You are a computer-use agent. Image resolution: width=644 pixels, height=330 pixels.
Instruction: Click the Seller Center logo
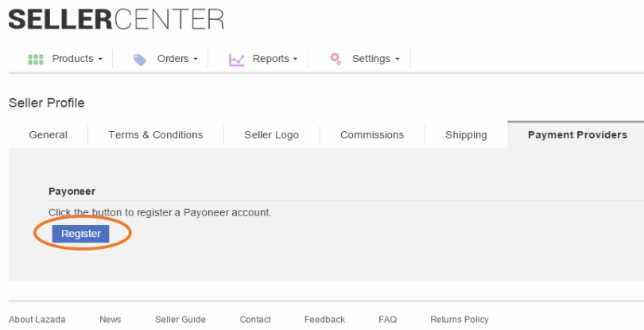point(116,19)
